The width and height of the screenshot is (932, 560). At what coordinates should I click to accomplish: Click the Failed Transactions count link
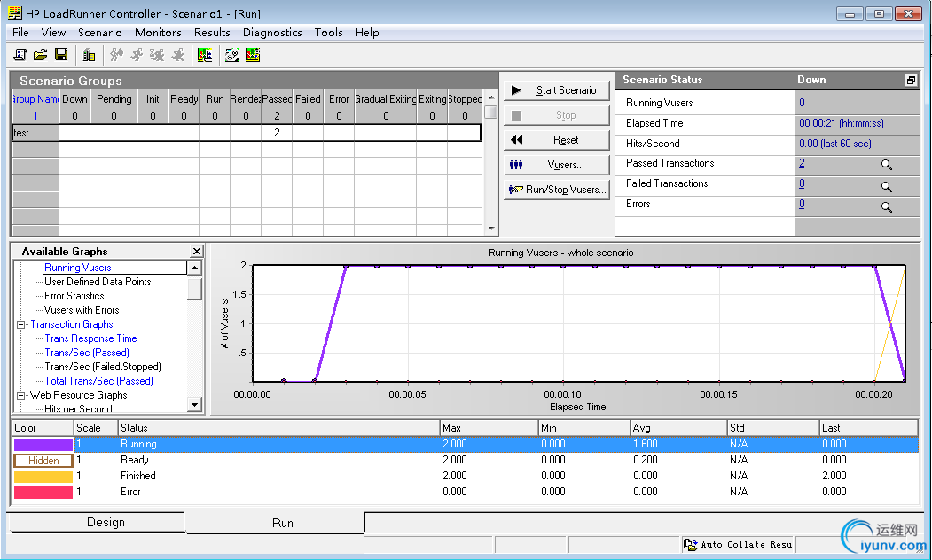pyautogui.click(x=802, y=183)
